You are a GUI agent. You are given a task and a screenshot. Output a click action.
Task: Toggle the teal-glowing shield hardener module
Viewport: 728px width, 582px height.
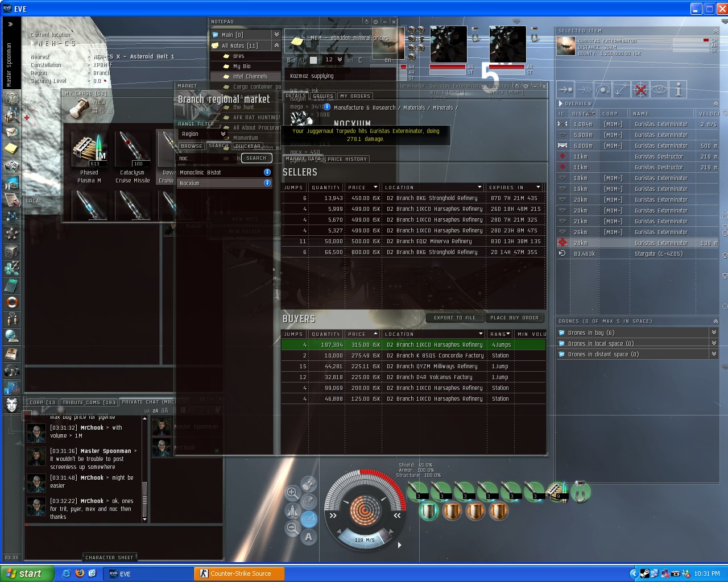(429, 511)
